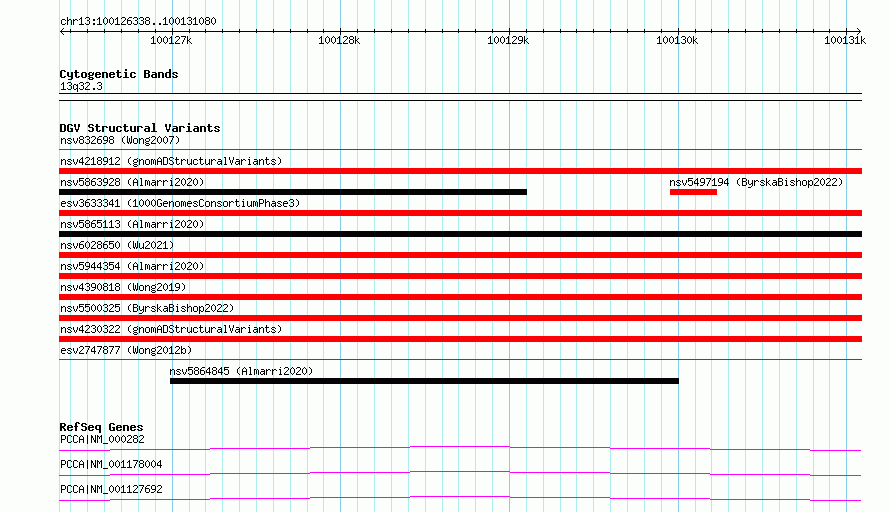Select the PCCA|NM_001127692 transcript label
890x512 pixels.
coord(111,489)
